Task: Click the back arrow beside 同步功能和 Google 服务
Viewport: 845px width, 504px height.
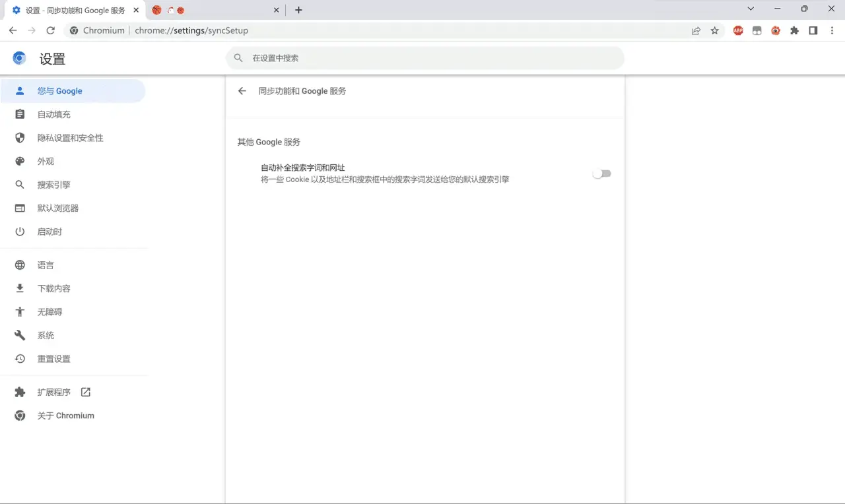Action: [242, 91]
